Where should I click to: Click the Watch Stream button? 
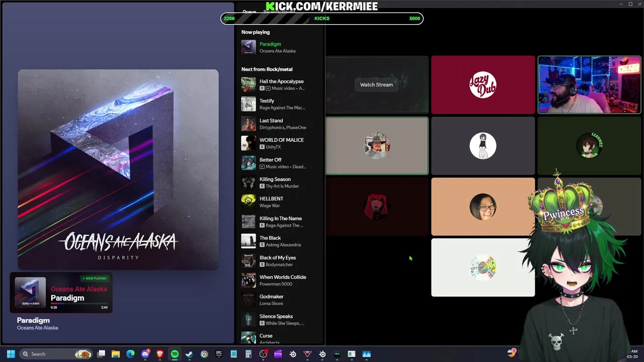(376, 84)
